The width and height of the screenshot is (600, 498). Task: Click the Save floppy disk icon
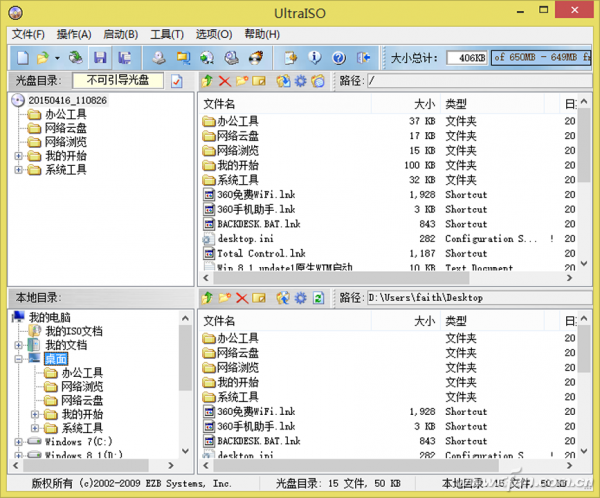coord(100,58)
